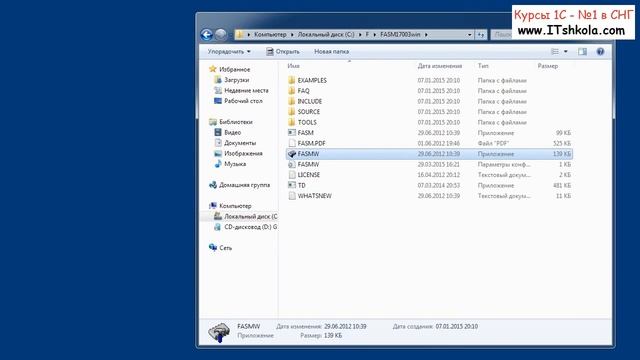Viewport: 640px width, 360px height.
Task: Select the SOURCE folder icon
Action: [x=291, y=112]
